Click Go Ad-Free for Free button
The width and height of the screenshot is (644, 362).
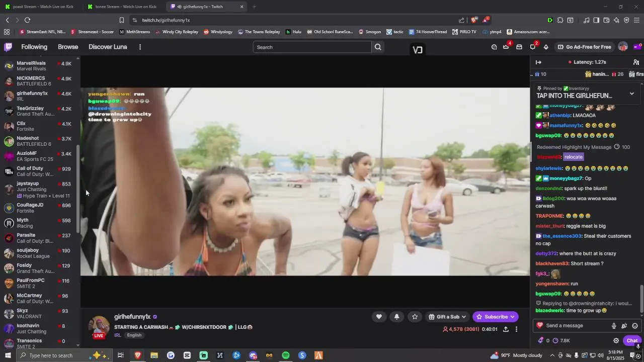click(x=584, y=47)
